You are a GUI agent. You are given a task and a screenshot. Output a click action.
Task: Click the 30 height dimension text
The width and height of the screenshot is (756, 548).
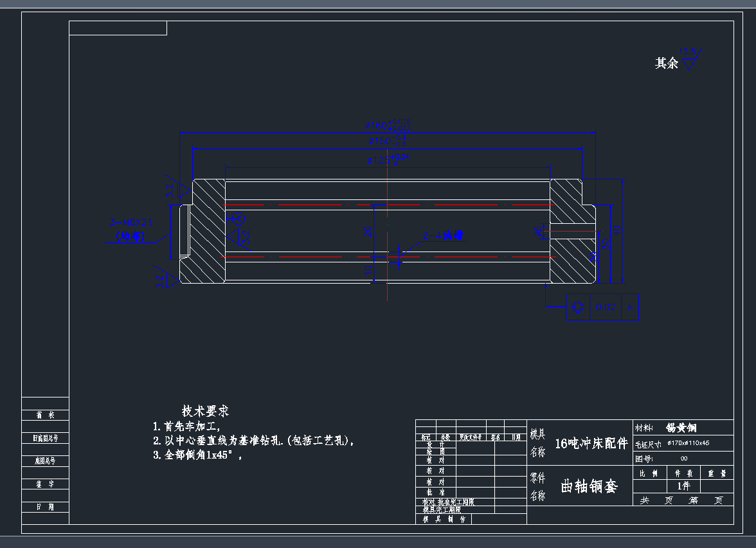coord(604,243)
